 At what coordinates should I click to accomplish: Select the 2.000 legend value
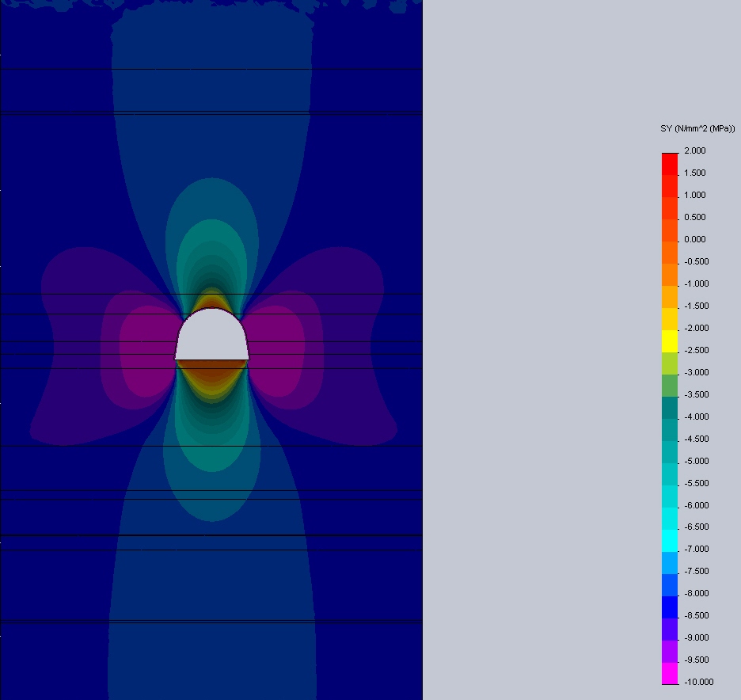[x=695, y=150]
